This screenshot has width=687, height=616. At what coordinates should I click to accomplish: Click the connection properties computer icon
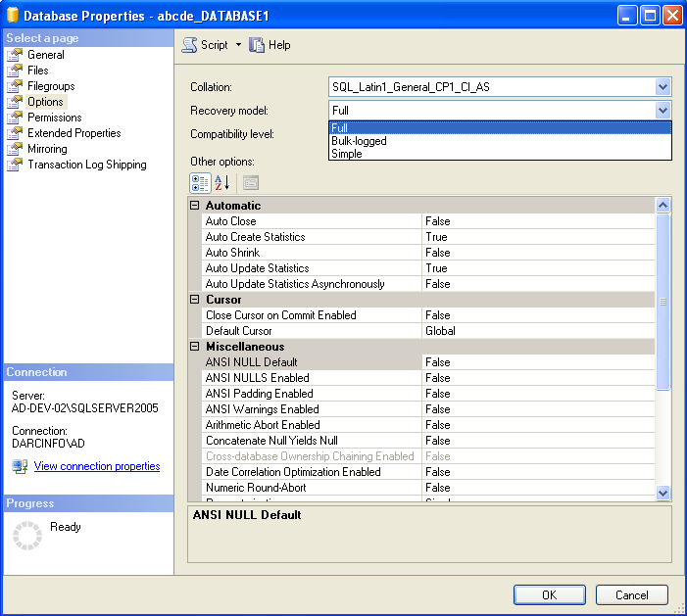20,466
